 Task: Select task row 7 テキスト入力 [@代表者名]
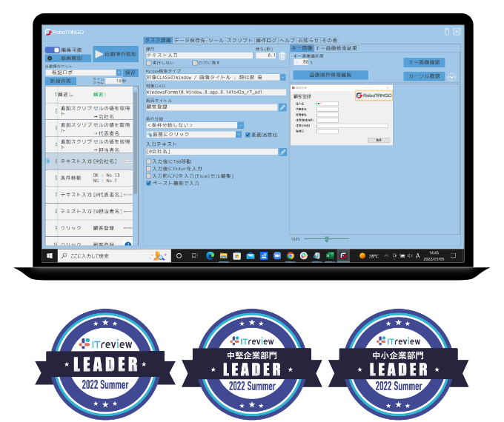pos(89,195)
